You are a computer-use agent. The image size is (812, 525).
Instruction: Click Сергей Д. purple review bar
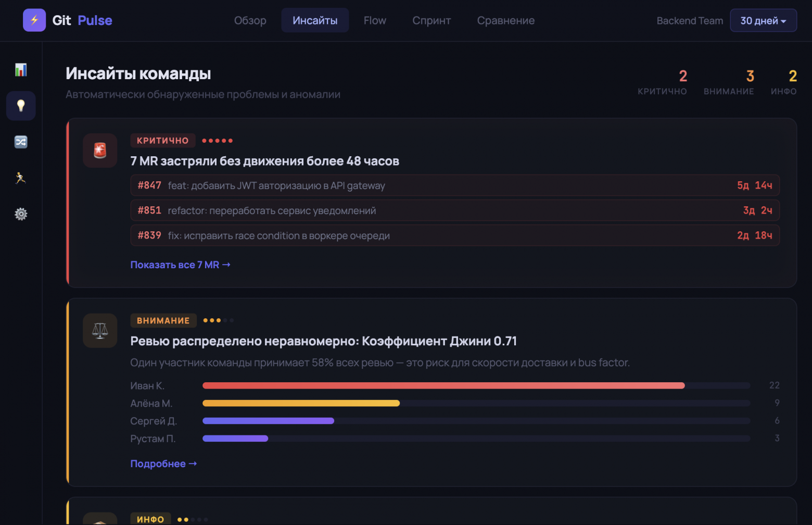pos(268,421)
